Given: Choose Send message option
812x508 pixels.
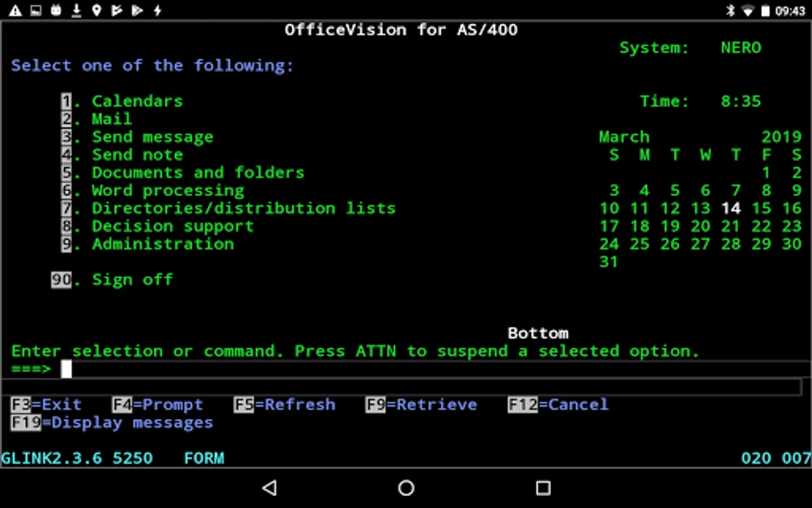Looking at the screenshot, I should tap(137, 137).
